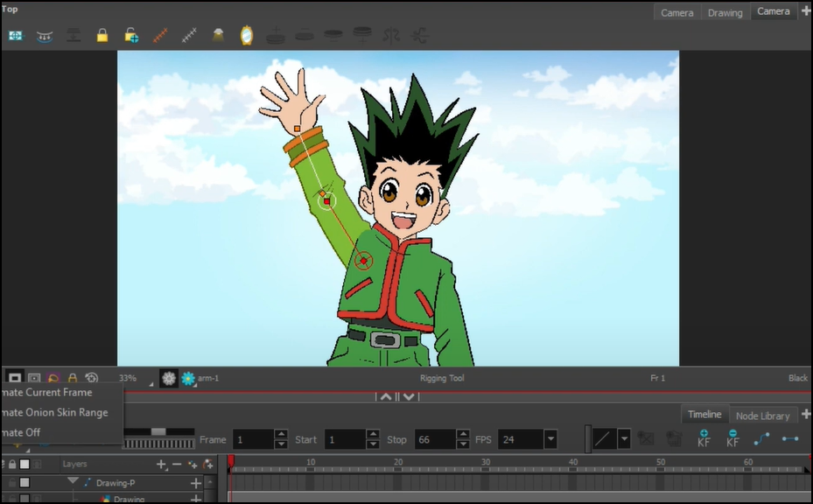Click the yellow closed padlock toolbar icon

pos(102,35)
